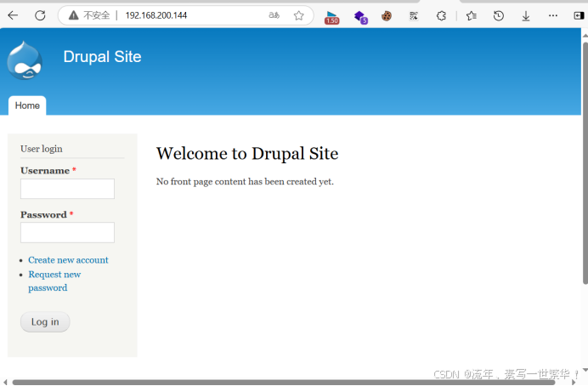Open the browser three-dots settings menu
Viewport: 588px width, 386px height.
click(x=553, y=16)
